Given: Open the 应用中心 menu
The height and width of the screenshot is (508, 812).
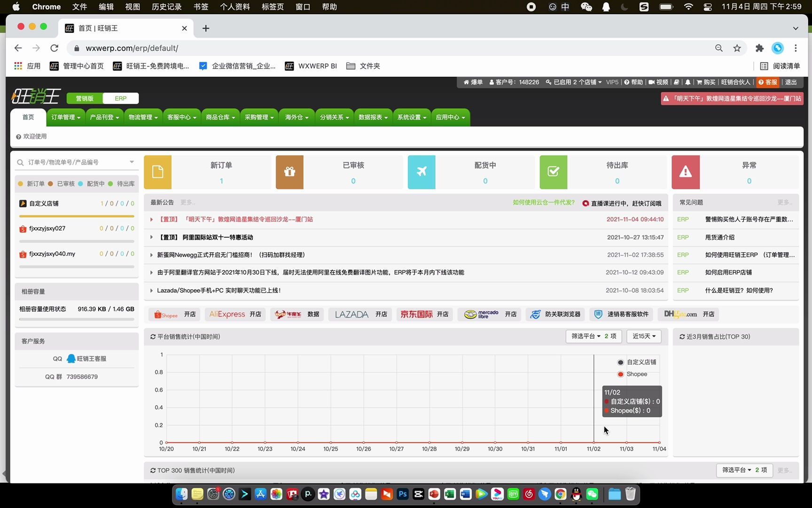Looking at the screenshot, I should click(450, 117).
